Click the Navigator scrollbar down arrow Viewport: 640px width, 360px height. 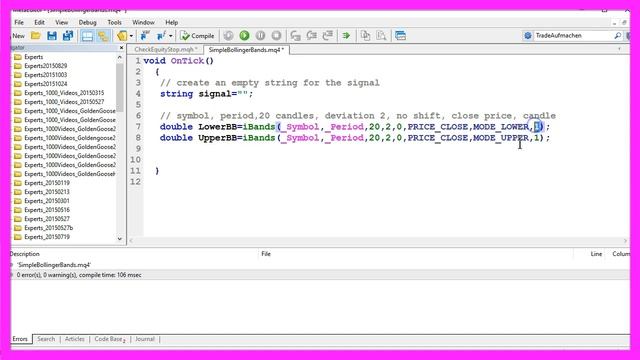[120, 239]
